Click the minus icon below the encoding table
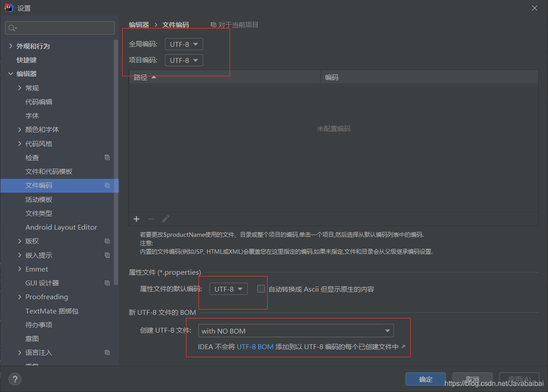The width and height of the screenshot is (548, 392). click(x=151, y=219)
